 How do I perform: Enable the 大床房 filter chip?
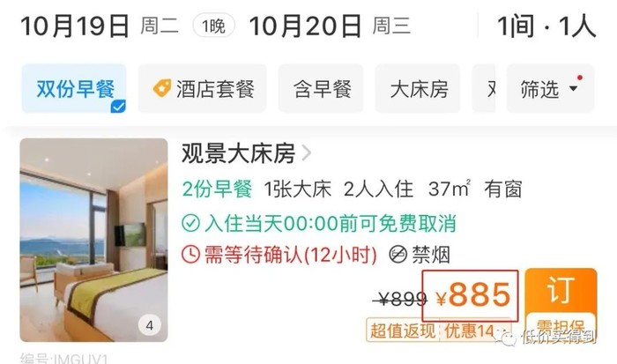click(418, 88)
